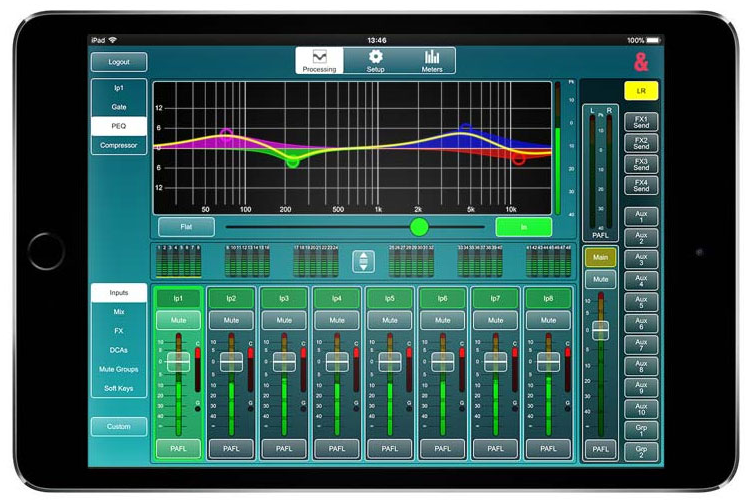
Task: Mute the Ip1 channel
Action: [x=178, y=320]
